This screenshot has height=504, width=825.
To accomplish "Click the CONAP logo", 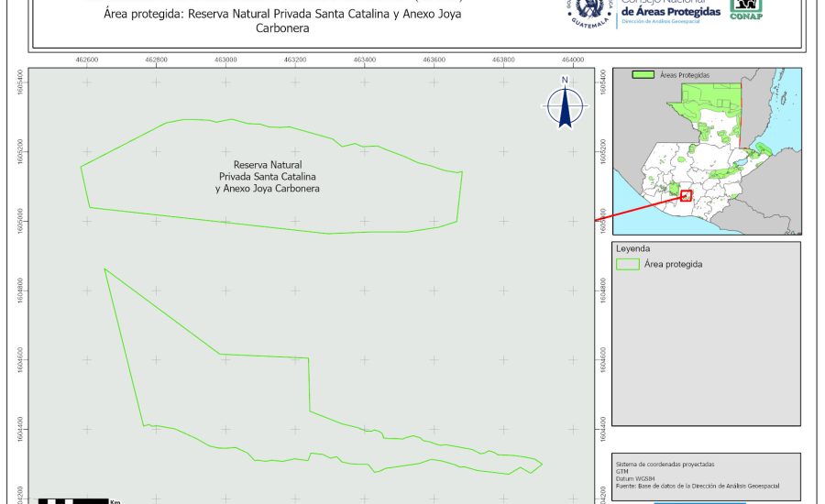I will [746, 8].
